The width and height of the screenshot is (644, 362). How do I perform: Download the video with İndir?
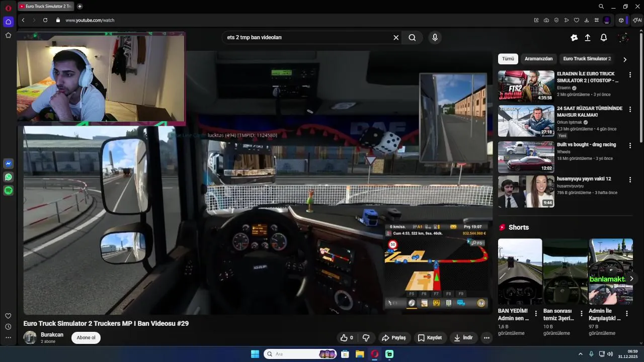pyautogui.click(x=463, y=338)
